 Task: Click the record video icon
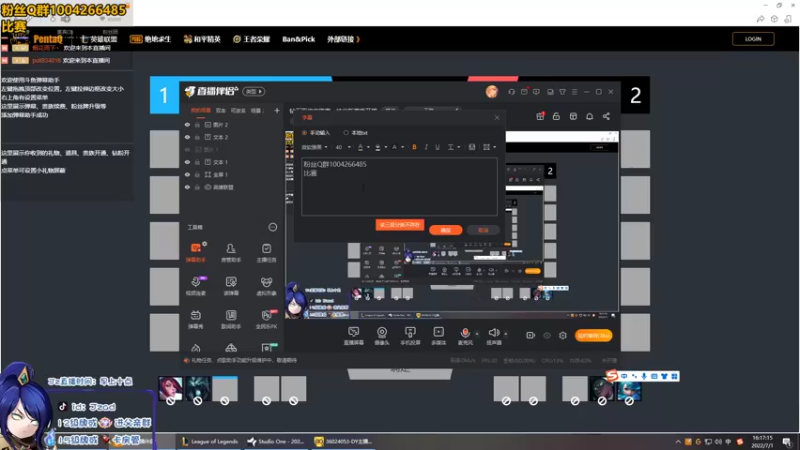(531, 335)
